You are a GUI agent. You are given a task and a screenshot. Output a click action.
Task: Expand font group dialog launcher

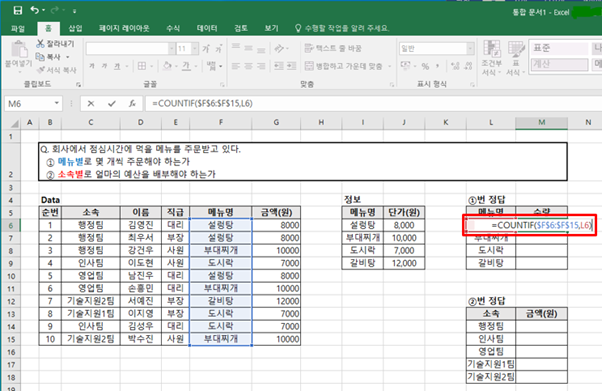(222, 84)
